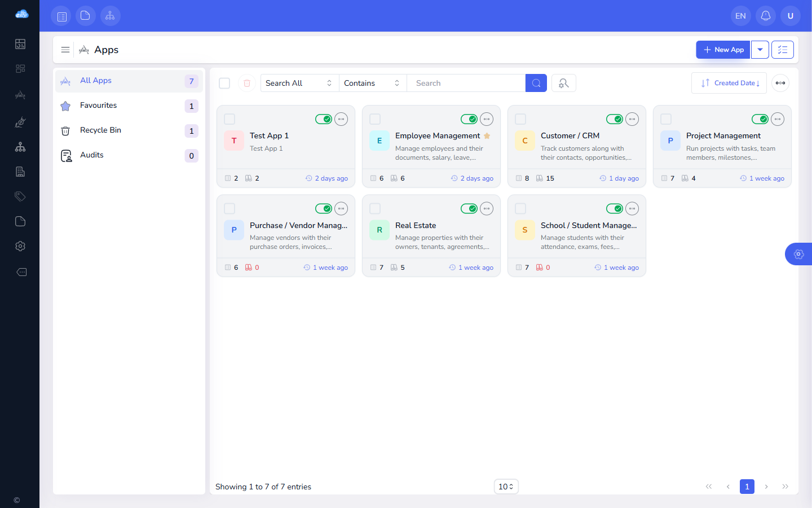
Task: Click the file icon in the top bar
Action: 85,16
